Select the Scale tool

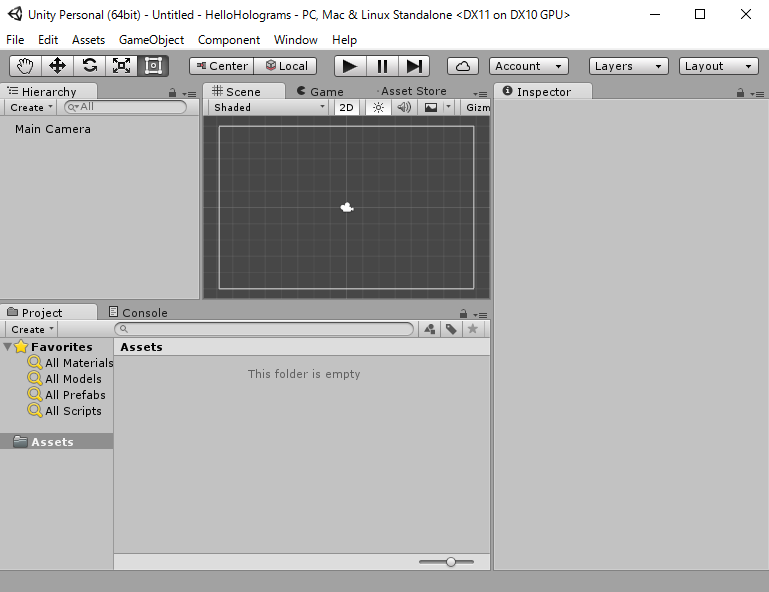121,66
